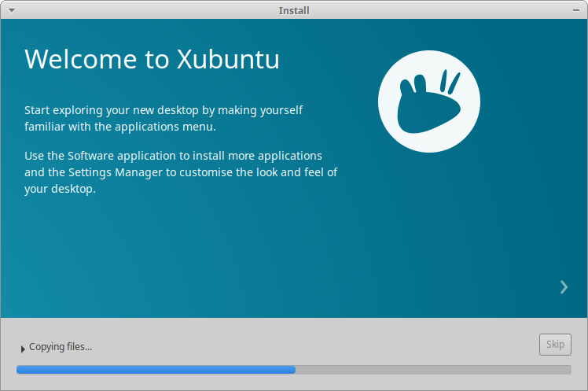Screen dimensions: 588x391
Task: Click the paragraph about the applications menu
Action: pyautogui.click(x=164, y=118)
